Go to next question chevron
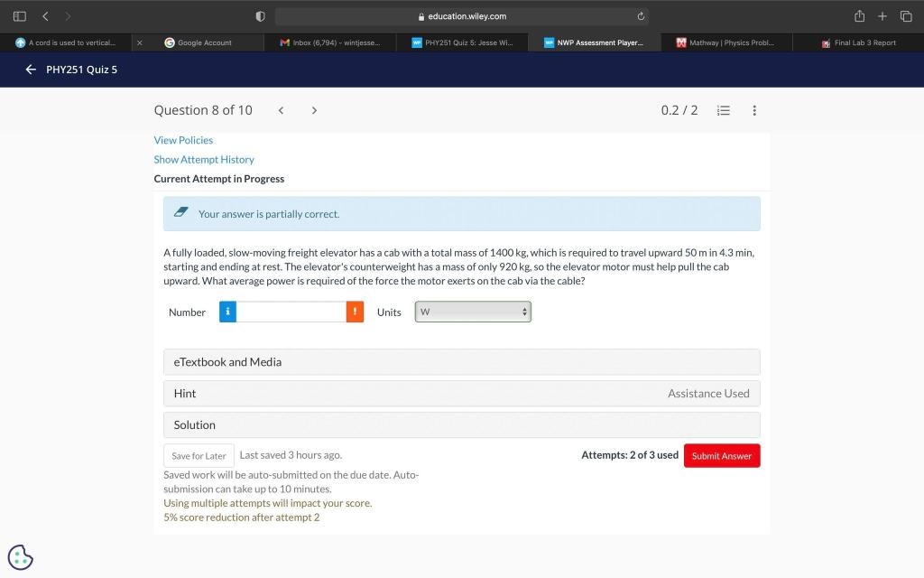This screenshot has height=578, width=924. pos(314,110)
